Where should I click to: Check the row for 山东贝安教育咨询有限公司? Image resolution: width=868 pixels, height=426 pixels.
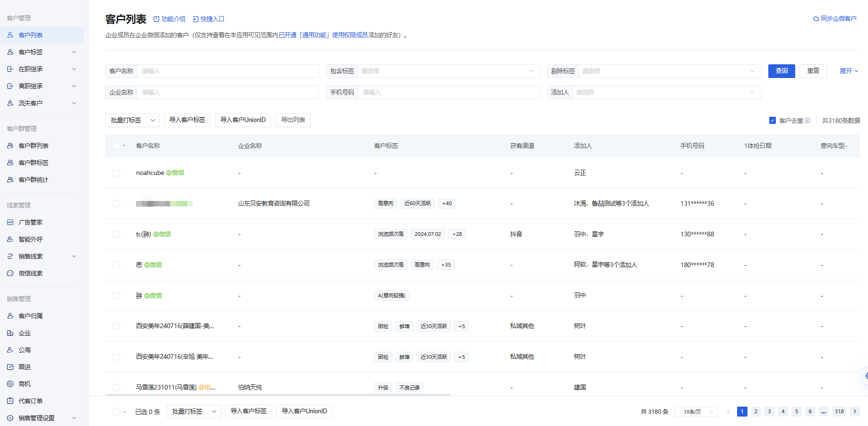116,203
